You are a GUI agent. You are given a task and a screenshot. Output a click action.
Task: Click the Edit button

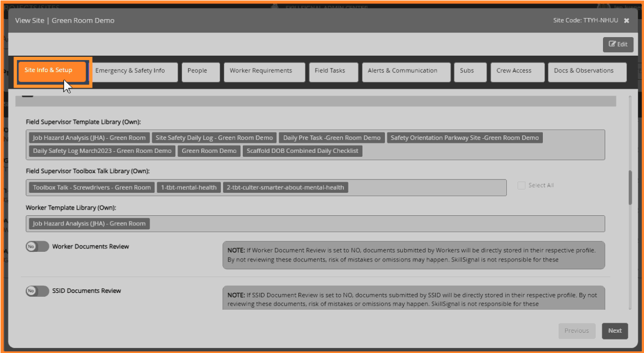tap(618, 44)
